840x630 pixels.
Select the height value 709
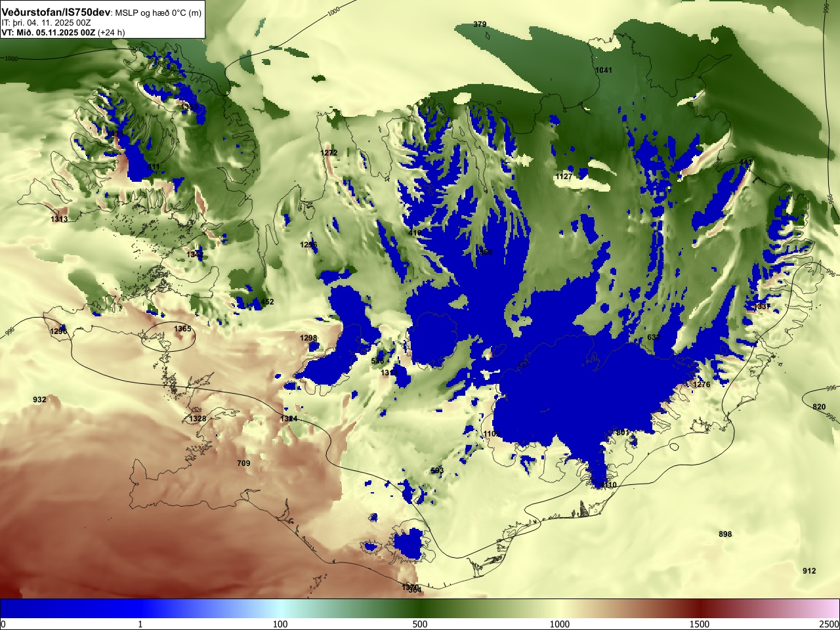pos(243,463)
